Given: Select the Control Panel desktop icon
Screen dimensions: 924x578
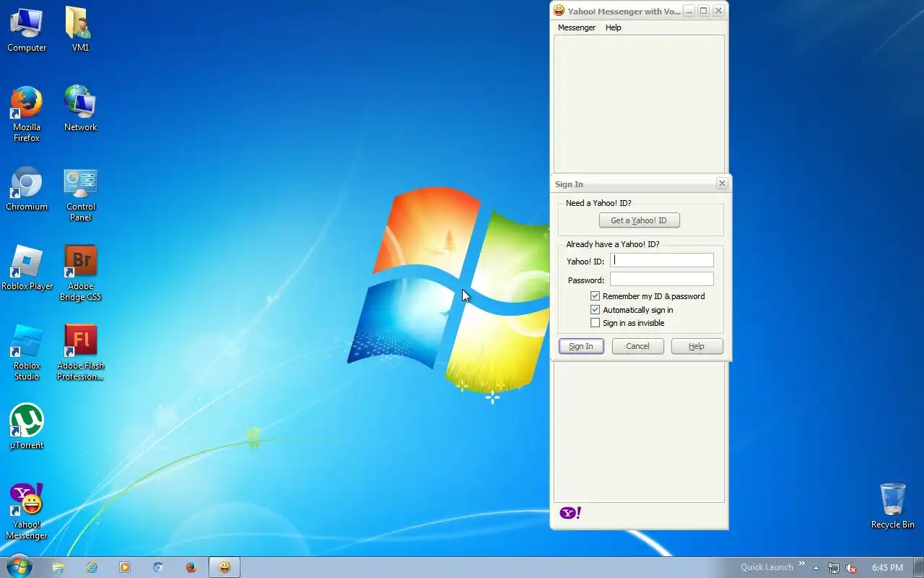Looking at the screenshot, I should [x=80, y=194].
